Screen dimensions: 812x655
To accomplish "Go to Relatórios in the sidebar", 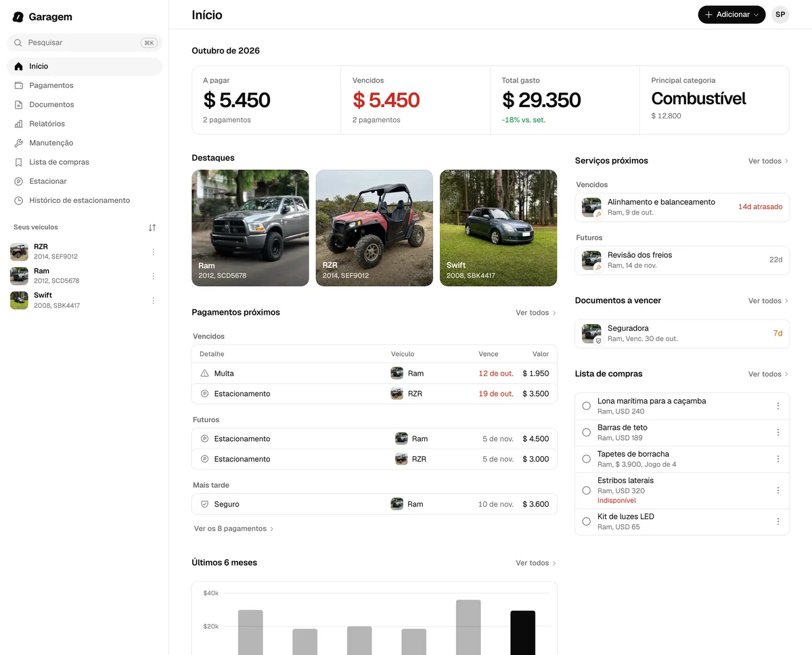I will tap(85, 124).
